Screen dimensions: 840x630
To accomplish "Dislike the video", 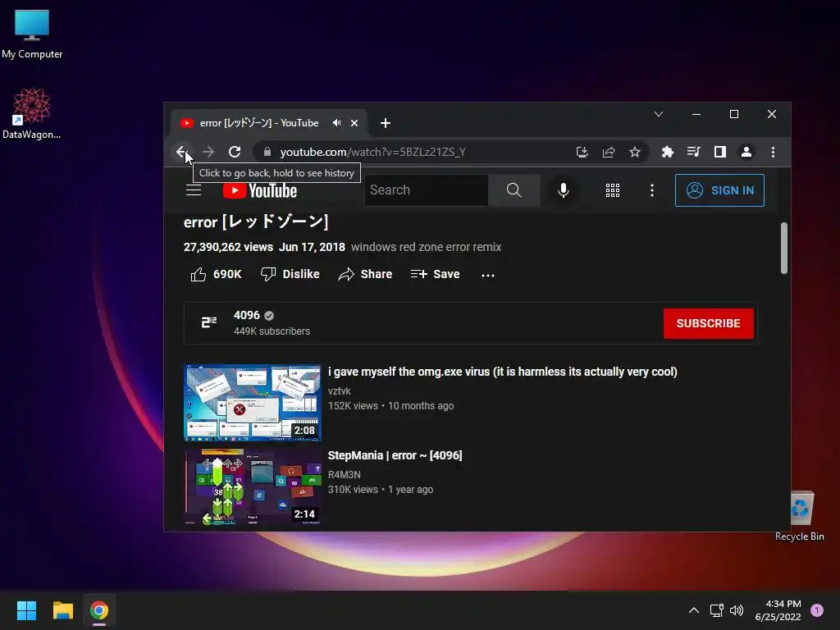I will [x=290, y=274].
